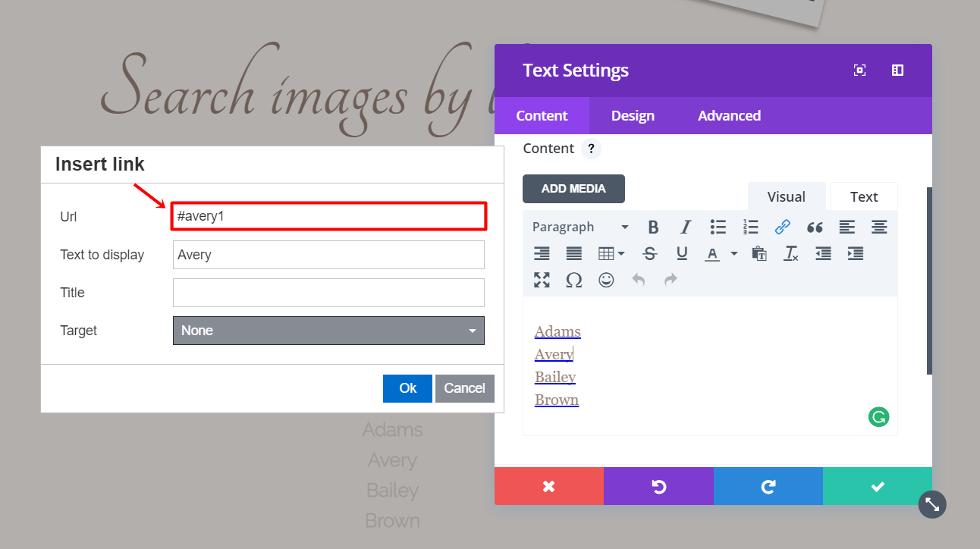
Task: Apply blockquote formatting
Action: pyautogui.click(x=815, y=227)
